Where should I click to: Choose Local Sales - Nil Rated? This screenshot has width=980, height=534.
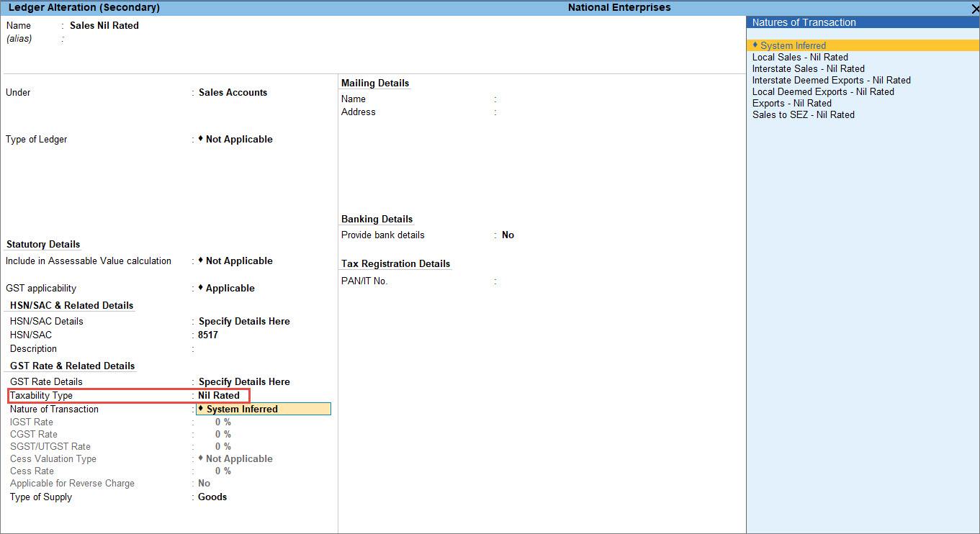click(x=800, y=57)
